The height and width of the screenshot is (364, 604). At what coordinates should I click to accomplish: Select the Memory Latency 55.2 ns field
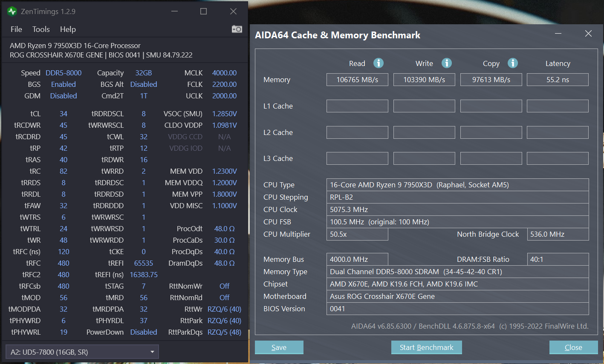[558, 80]
